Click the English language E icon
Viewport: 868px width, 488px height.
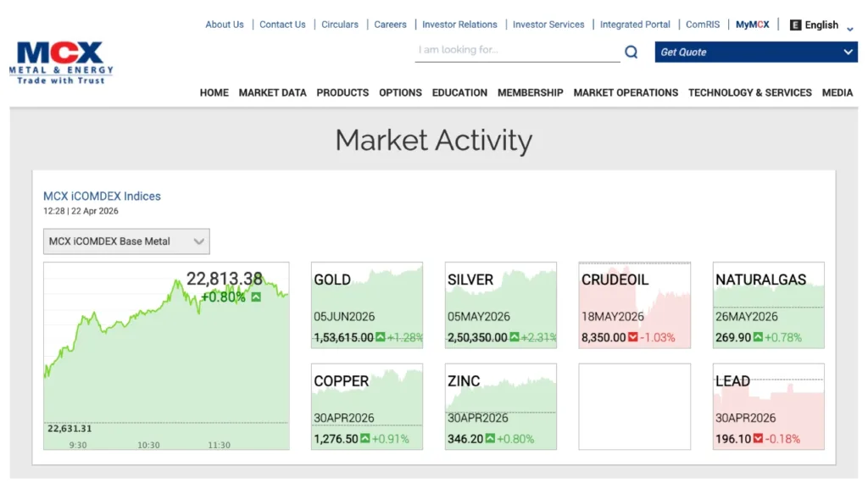[795, 25]
